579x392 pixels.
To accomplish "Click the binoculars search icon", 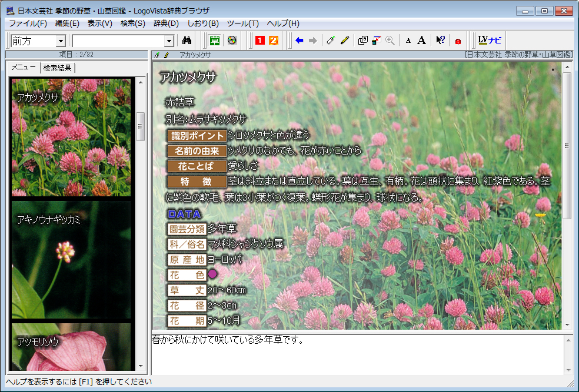I will pyautogui.click(x=188, y=41).
